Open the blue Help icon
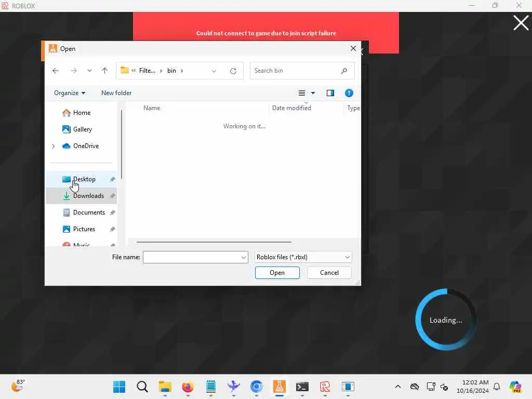Image resolution: width=532 pixels, height=399 pixels. (349, 93)
